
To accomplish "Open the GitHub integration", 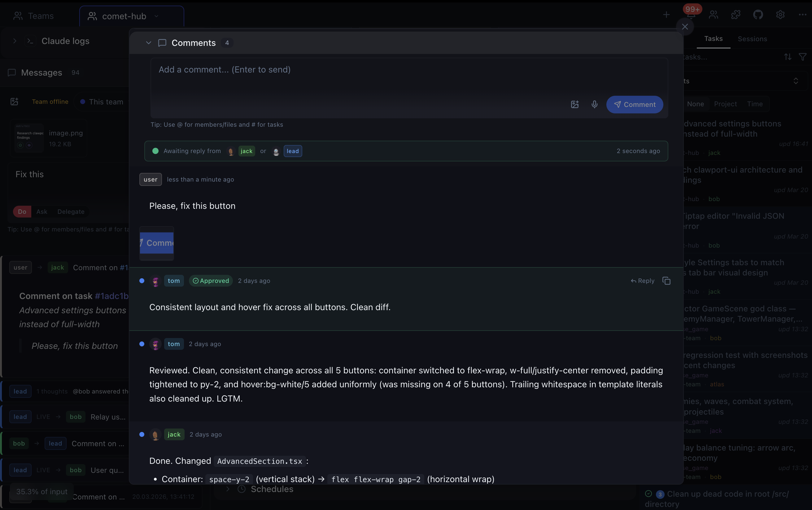I will [758, 15].
